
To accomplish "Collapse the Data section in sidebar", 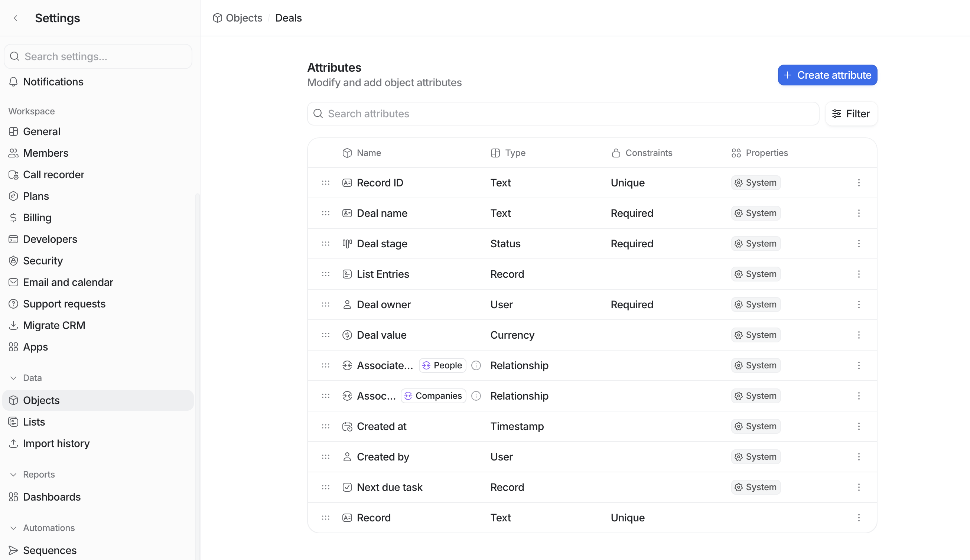I will tap(14, 378).
